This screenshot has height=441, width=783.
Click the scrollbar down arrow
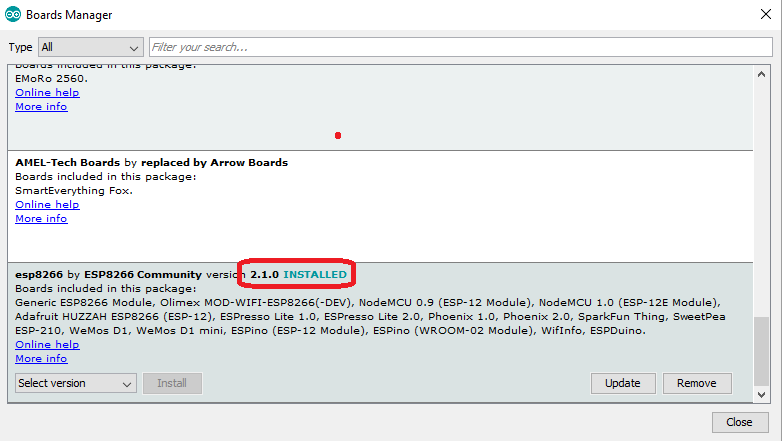point(761,395)
